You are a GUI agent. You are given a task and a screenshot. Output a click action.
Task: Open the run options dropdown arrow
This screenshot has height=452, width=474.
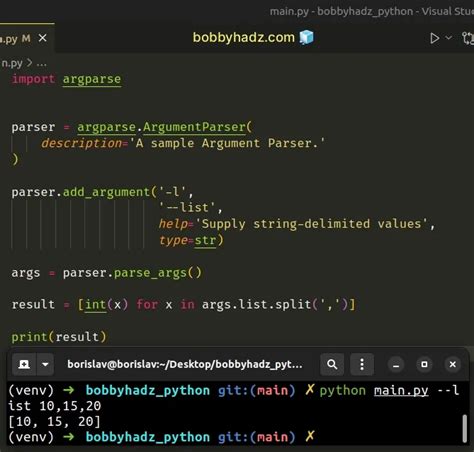(449, 38)
